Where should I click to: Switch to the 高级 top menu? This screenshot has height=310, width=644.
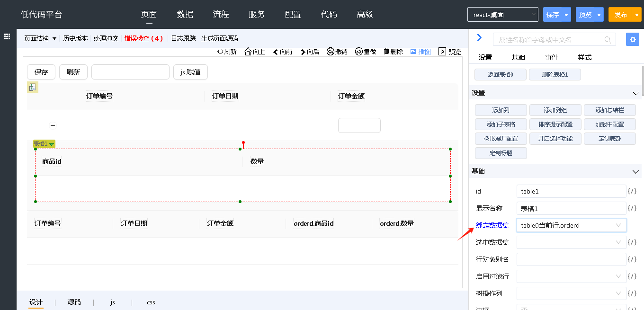click(x=365, y=14)
